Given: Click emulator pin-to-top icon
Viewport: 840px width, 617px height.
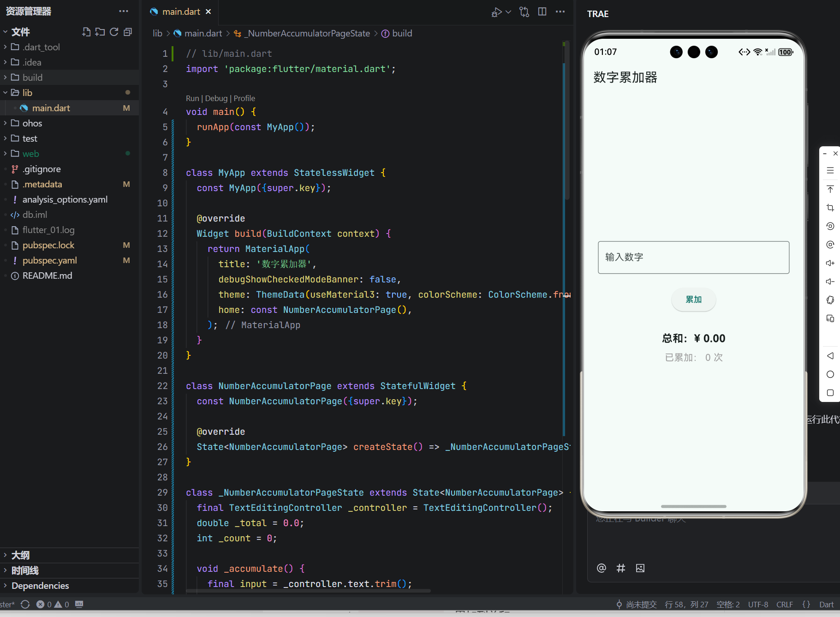Looking at the screenshot, I should (x=830, y=189).
